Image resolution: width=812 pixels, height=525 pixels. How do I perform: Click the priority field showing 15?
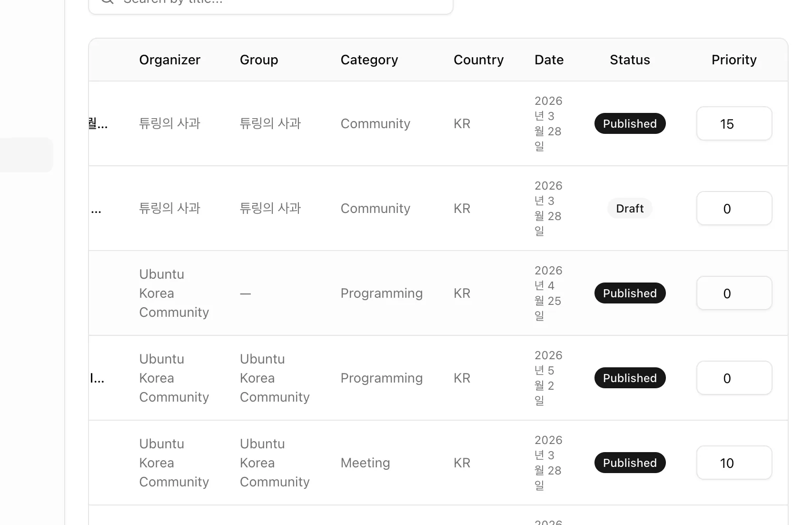coord(733,124)
